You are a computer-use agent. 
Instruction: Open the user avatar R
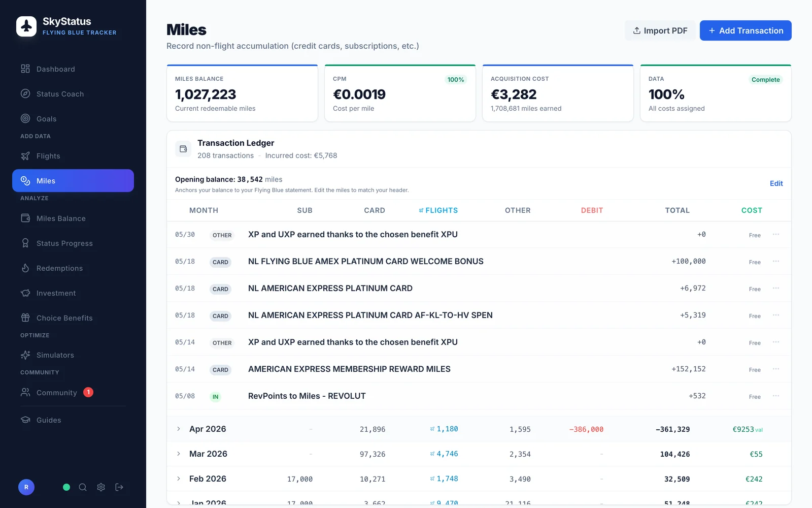pos(26,487)
